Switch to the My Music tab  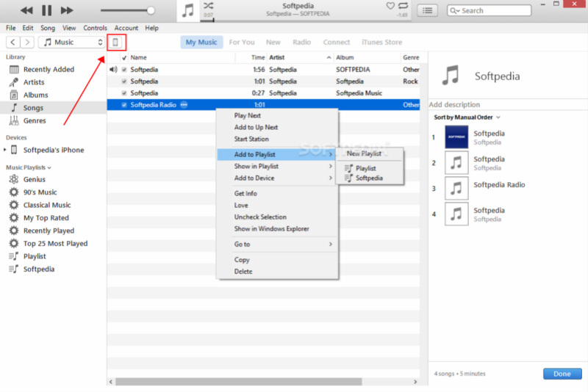[x=201, y=43]
